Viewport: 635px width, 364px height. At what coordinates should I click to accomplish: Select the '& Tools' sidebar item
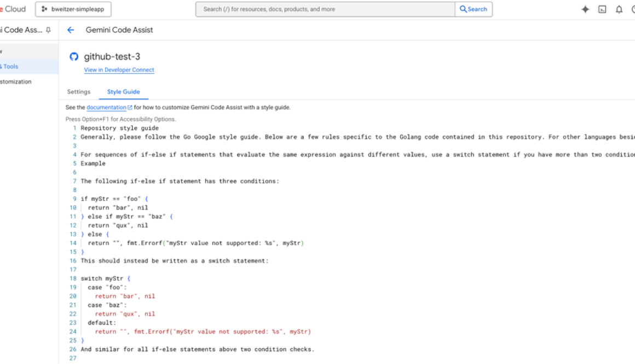point(10,67)
